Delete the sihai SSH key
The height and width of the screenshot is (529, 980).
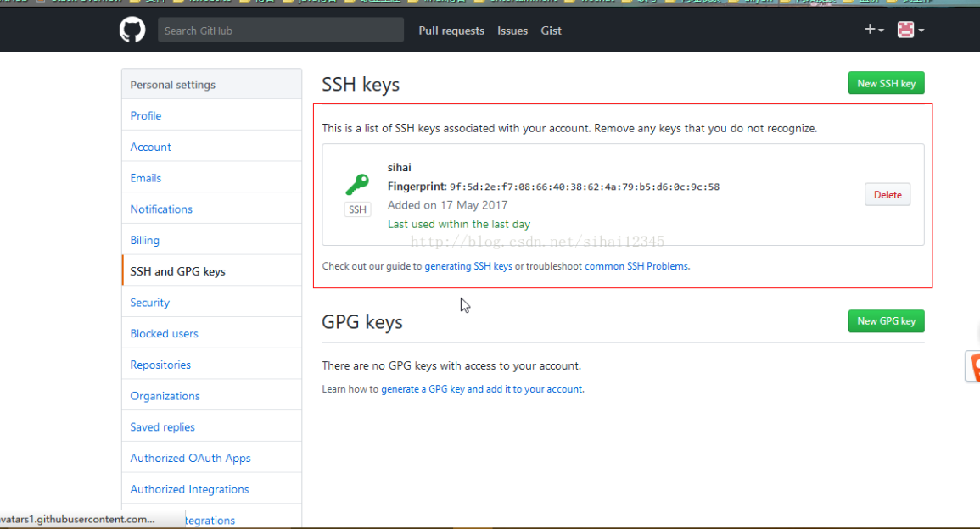tap(888, 195)
